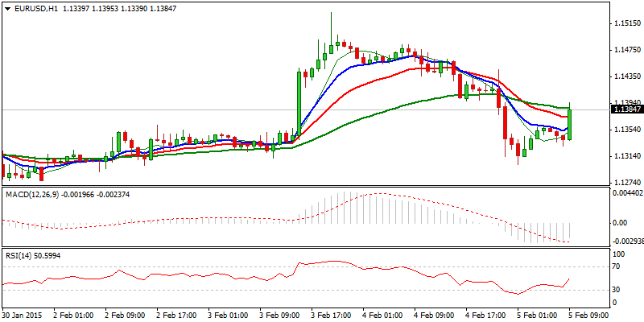Click the 2 Feb 09:00 time axis label
This screenshot has height=322, width=644.
click(x=125, y=316)
